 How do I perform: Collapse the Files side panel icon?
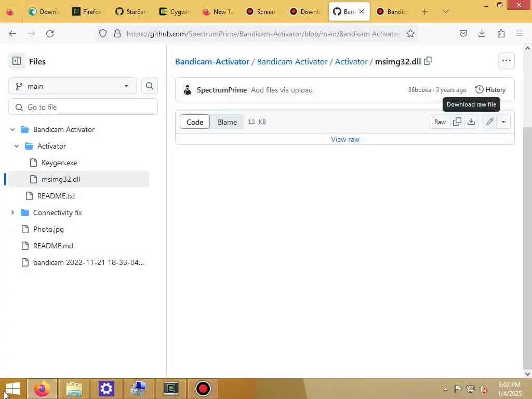[x=16, y=61]
